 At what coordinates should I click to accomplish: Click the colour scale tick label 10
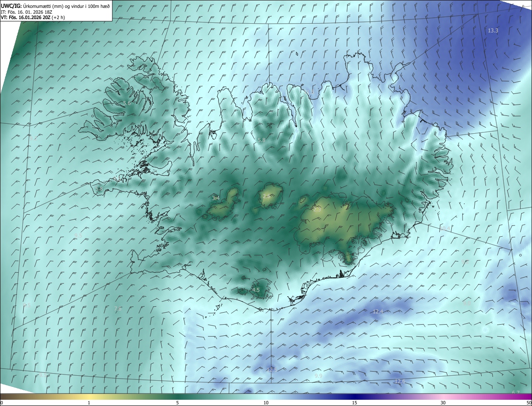point(266,403)
